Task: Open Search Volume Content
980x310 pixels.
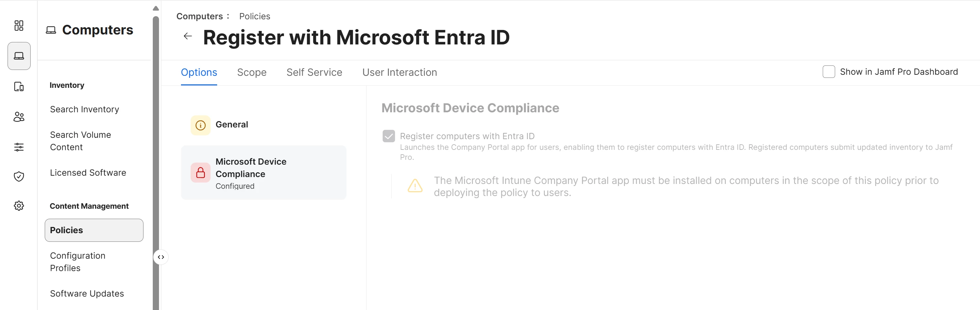Action: [81, 141]
